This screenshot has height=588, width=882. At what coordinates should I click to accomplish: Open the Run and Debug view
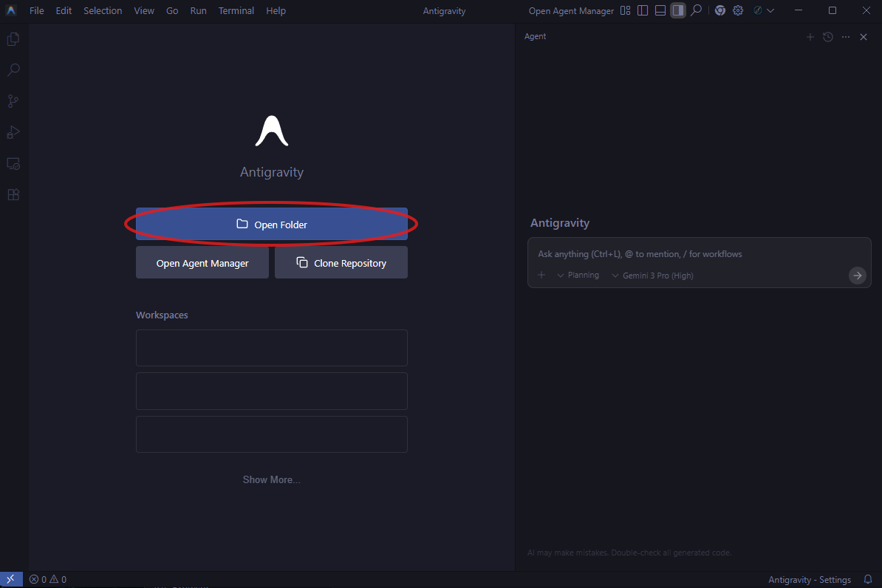pos(13,132)
